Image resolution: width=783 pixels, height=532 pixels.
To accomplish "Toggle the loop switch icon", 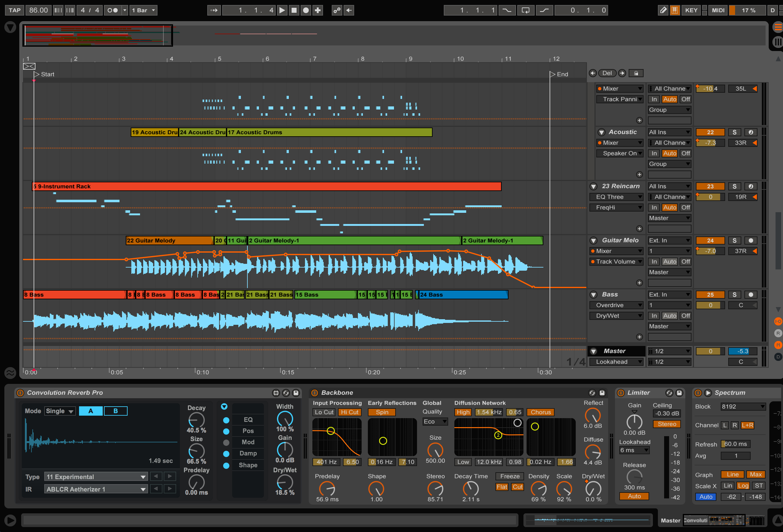I will (x=525, y=10).
